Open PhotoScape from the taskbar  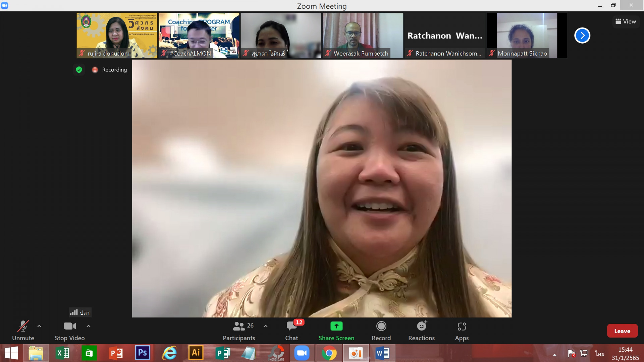(x=276, y=353)
